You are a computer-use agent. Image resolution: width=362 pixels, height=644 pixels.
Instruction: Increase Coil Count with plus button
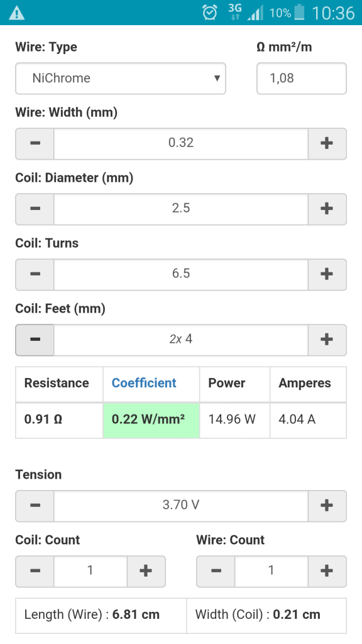pos(146,571)
